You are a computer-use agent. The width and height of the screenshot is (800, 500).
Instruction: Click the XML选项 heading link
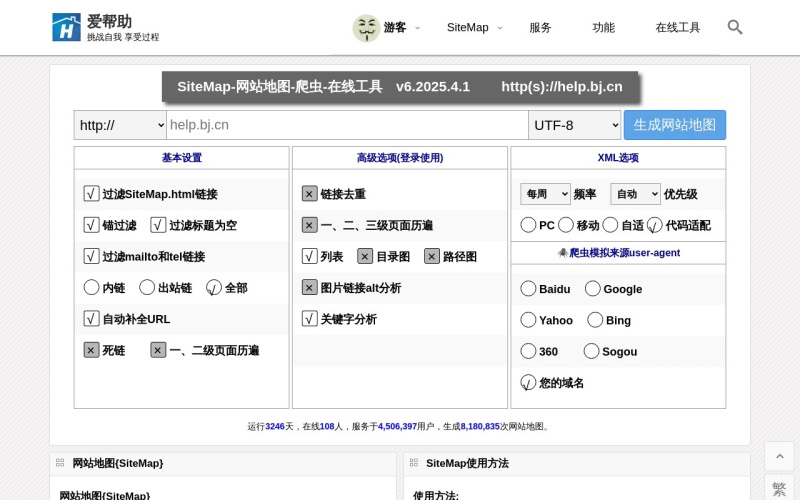click(618, 158)
